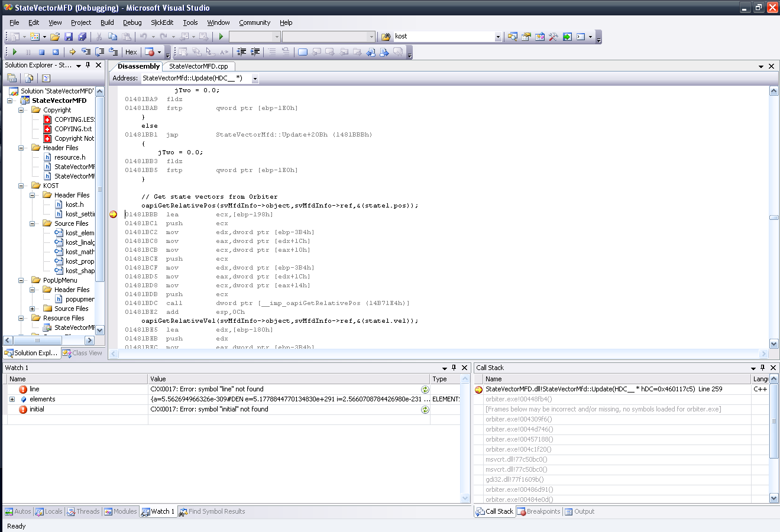Screen dimensions: 780x532
Task: Select kost.h in Solution Explorer
Action: pos(75,205)
